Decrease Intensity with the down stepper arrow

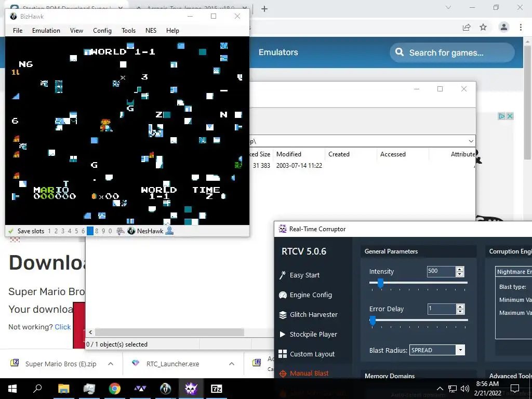[460, 274]
